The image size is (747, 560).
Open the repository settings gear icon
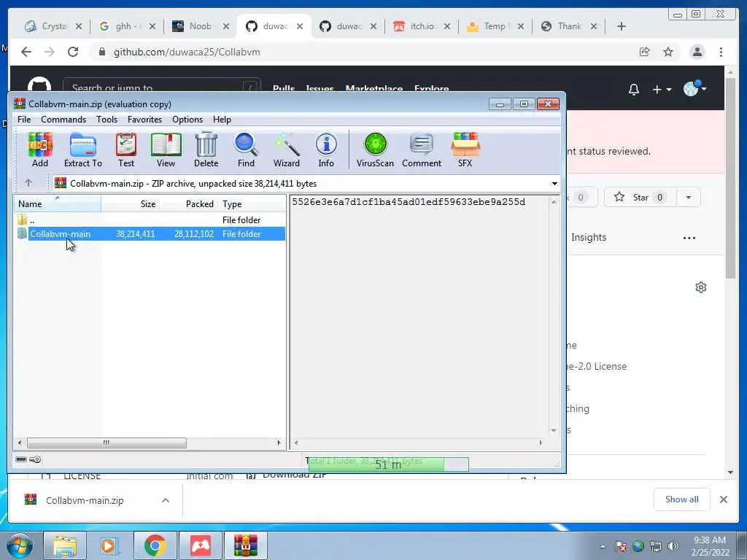coord(701,287)
